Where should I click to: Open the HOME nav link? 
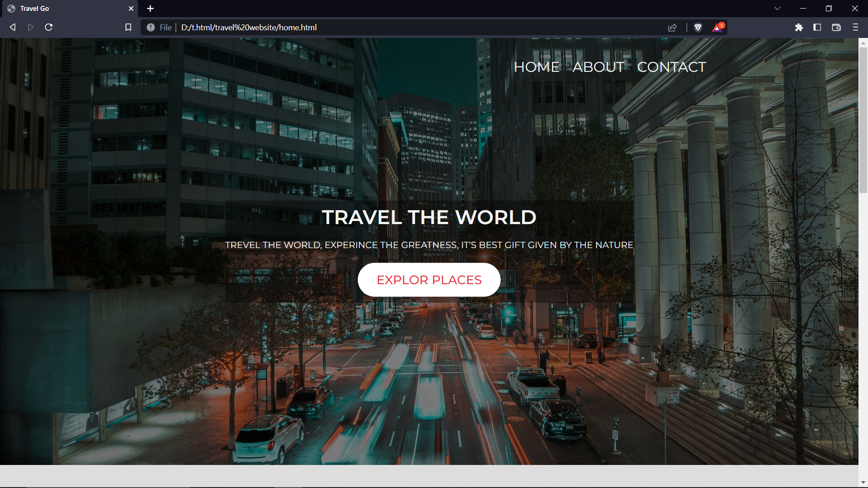[537, 67]
